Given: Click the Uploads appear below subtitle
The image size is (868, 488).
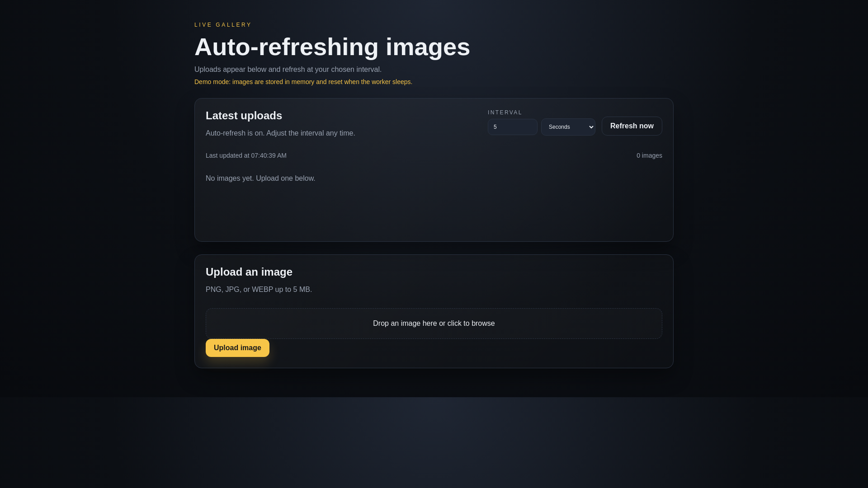Looking at the screenshot, I should pos(288,70).
